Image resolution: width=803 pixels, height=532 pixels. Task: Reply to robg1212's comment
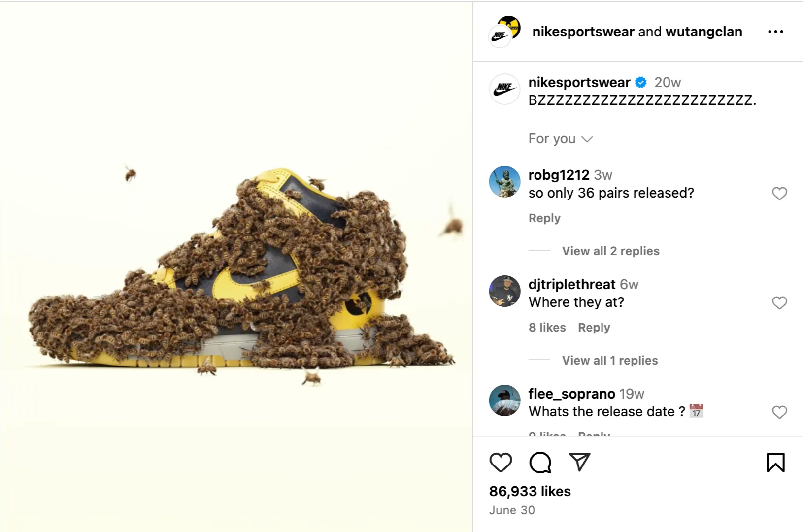click(x=544, y=218)
